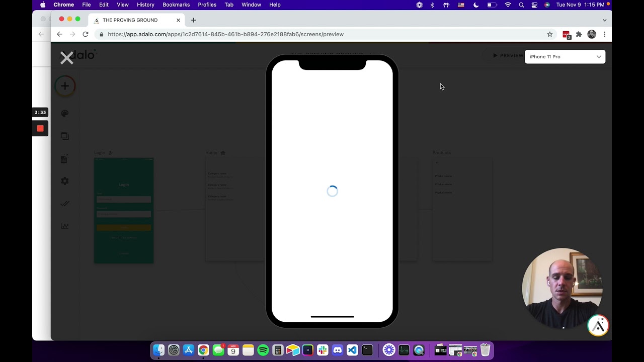Close THE PROVING GROUND tab
Viewport: 644px width, 362px height.
tap(178, 20)
